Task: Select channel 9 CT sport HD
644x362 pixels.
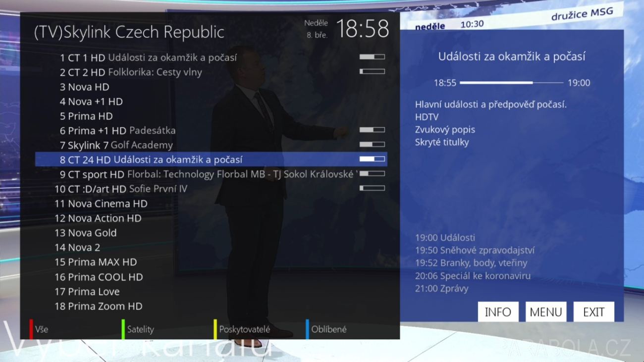Action: [211, 174]
